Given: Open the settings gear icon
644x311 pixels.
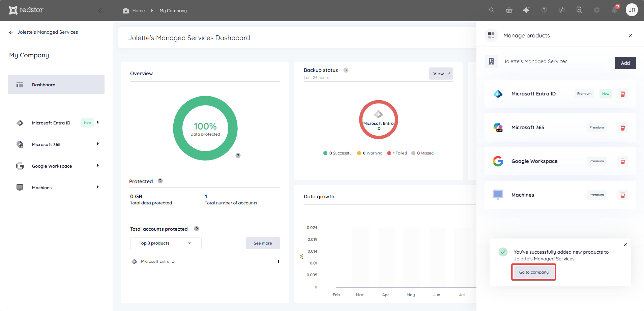Looking at the screenshot, I should point(597,10).
